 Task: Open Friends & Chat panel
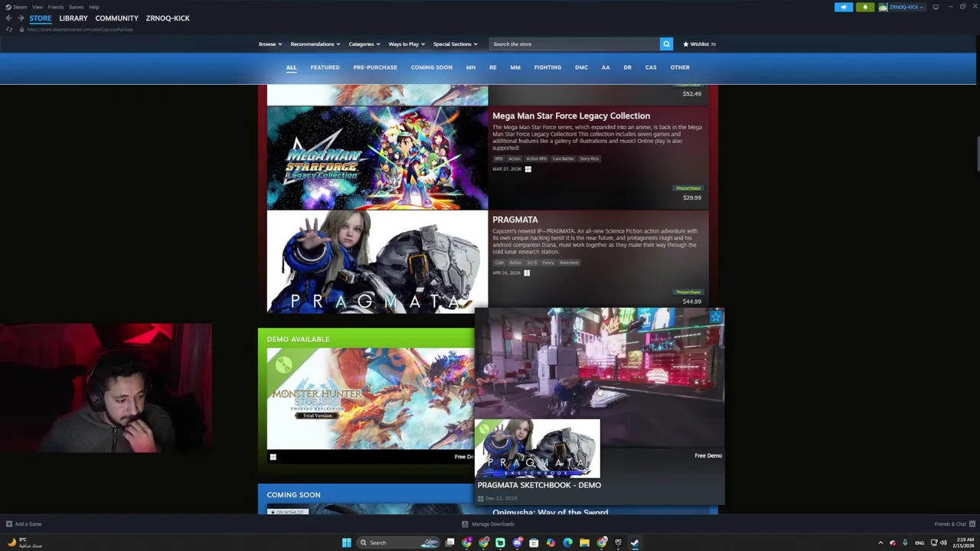tap(955, 524)
